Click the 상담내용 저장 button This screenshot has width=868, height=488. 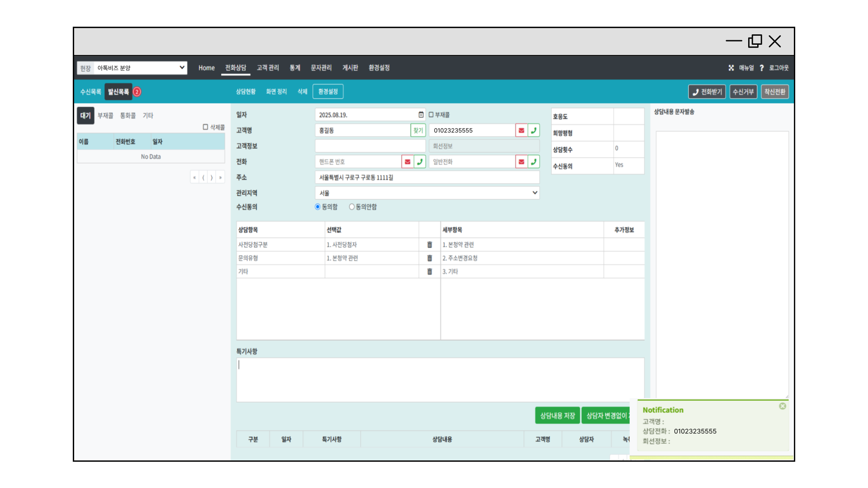[557, 416]
